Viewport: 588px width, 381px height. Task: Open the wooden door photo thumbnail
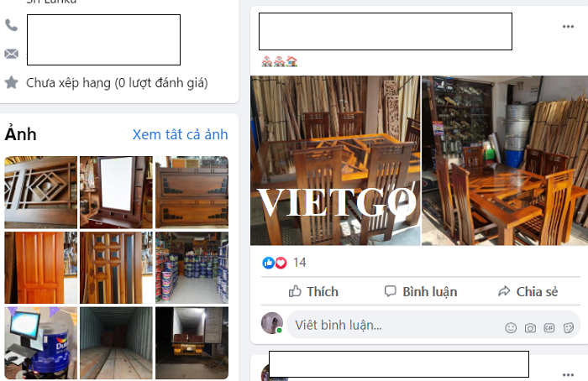[40, 268]
